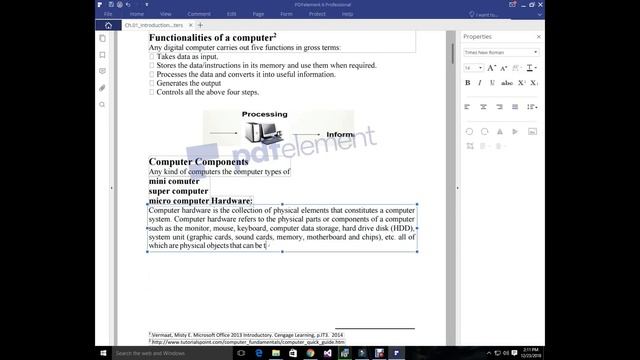Open the page thumbnails panel
The height and width of the screenshot is (360, 640).
(x=102, y=38)
